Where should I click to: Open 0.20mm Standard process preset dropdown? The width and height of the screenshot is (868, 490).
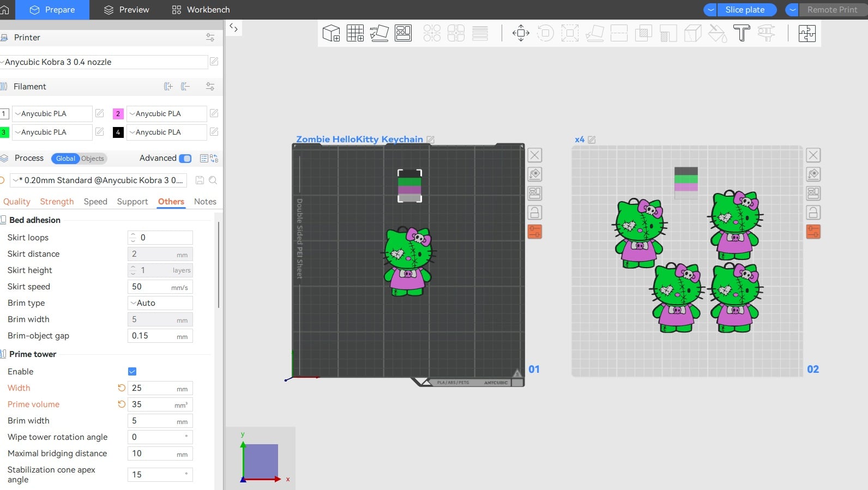coord(98,180)
